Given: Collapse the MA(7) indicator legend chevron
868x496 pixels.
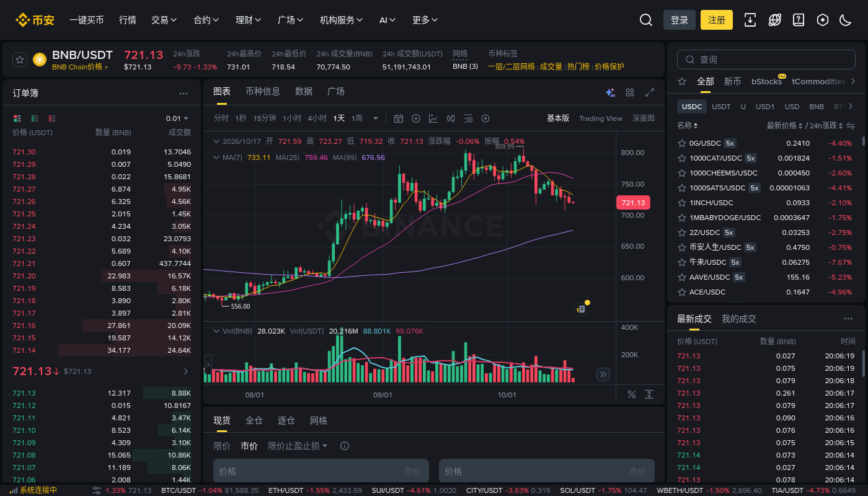Looking at the screenshot, I should pos(216,157).
